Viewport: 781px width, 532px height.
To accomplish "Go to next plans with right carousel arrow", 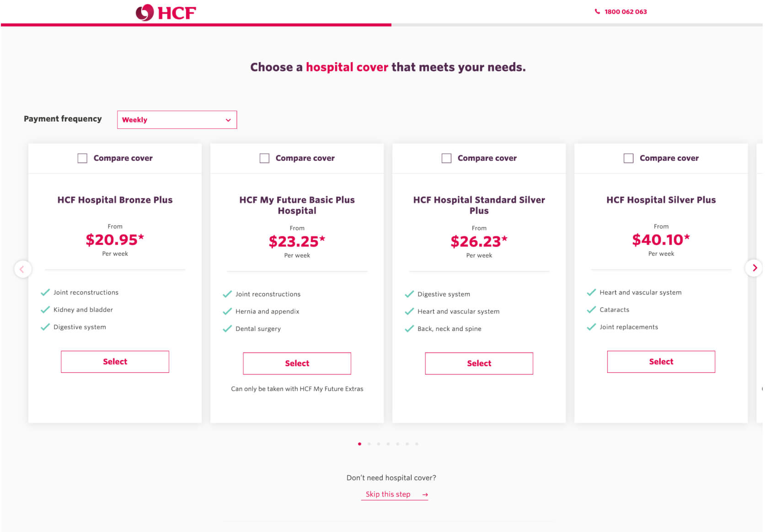I will (754, 268).
